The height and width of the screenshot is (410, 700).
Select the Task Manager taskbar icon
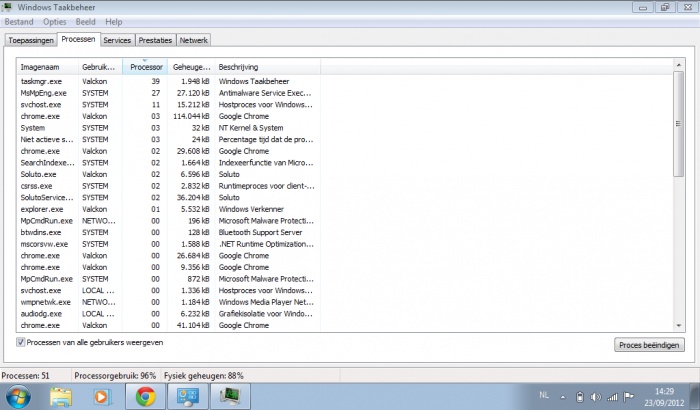[230, 397]
